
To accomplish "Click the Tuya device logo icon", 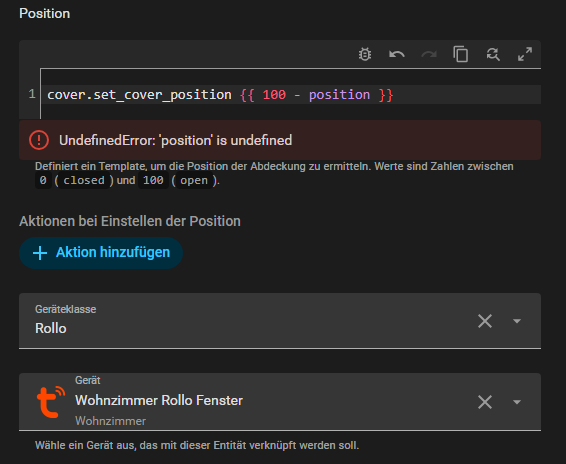I will pos(51,402).
